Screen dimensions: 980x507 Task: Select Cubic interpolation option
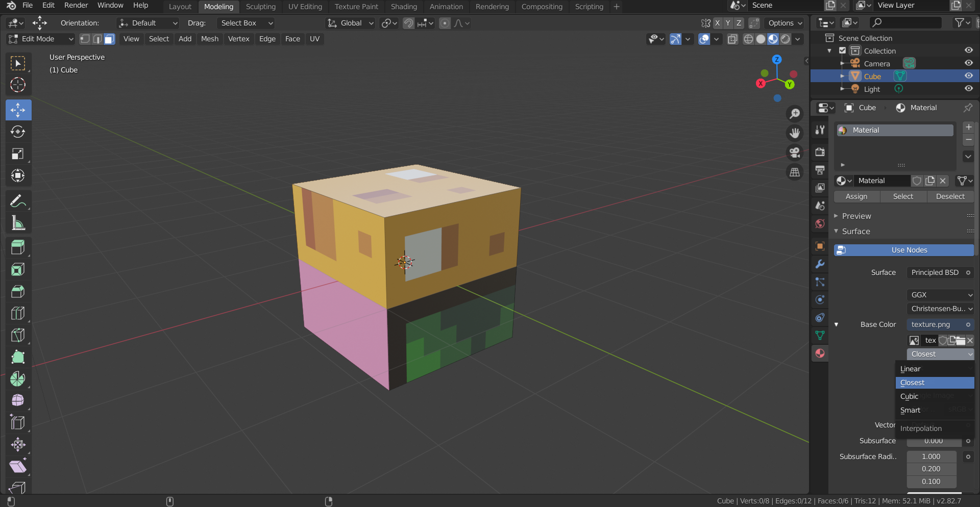(x=935, y=396)
